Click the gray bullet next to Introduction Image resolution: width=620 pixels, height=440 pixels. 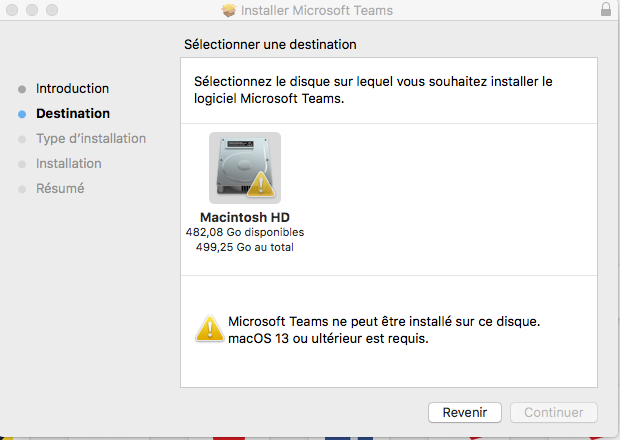pyautogui.click(x=22, y=89)
